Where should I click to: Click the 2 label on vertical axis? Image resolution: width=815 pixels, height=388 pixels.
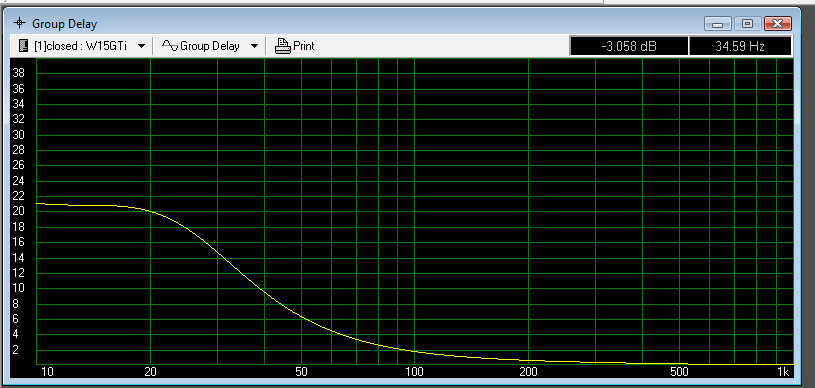coord(15,350)
